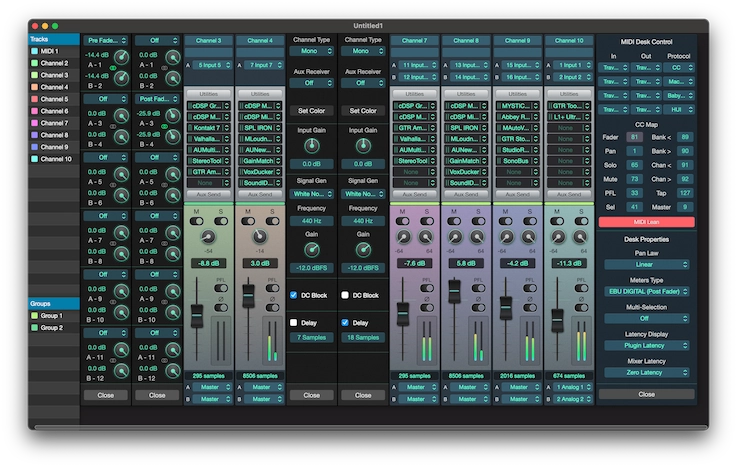Check the Delay checkbox above 7 Samples
This screenshot has height=467, width=737.
click(x=294, y=322)
